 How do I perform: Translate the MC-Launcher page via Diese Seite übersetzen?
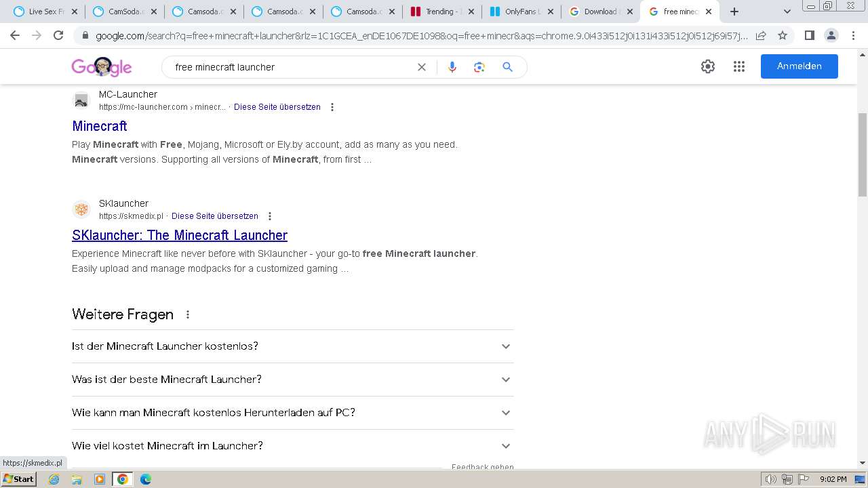click(277, 107)
